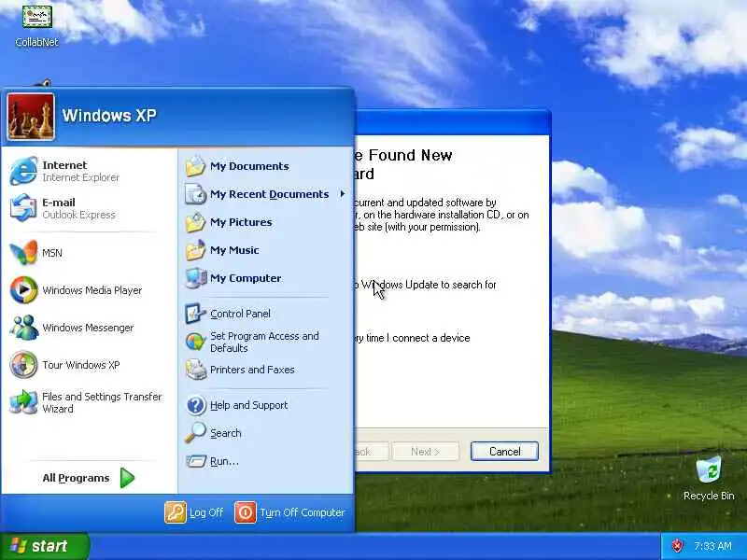The image size is (747, 560).
Task: Select the Search menu label
Action: [226, 433]
